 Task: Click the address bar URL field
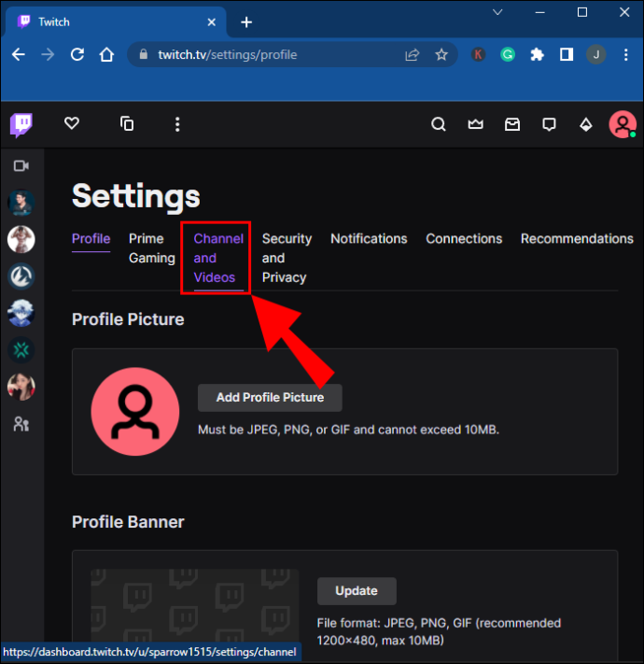293,54
